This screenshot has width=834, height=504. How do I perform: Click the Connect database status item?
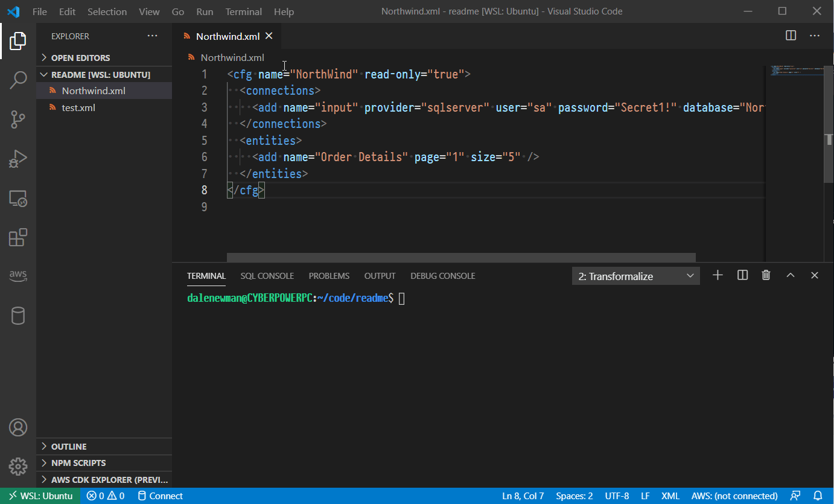(161, 496)
